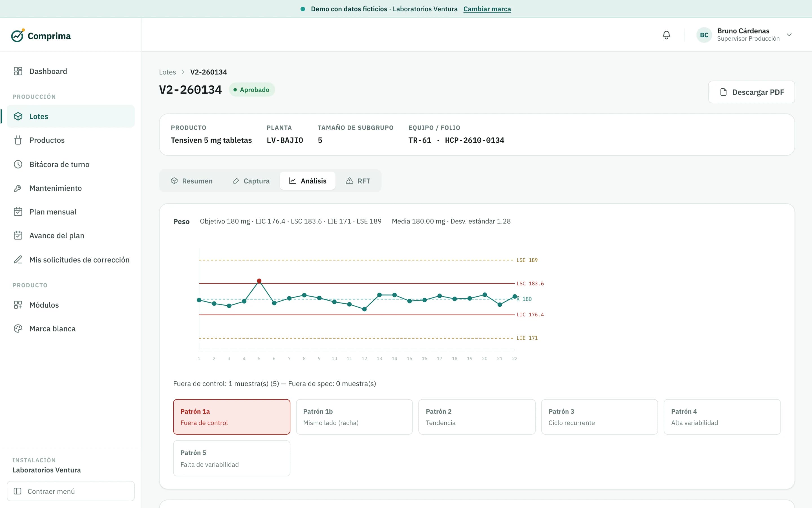This screenshot has height=508, width=812.
Task: Click the Plan mensual calendar icon
Action: pos(18,212)
